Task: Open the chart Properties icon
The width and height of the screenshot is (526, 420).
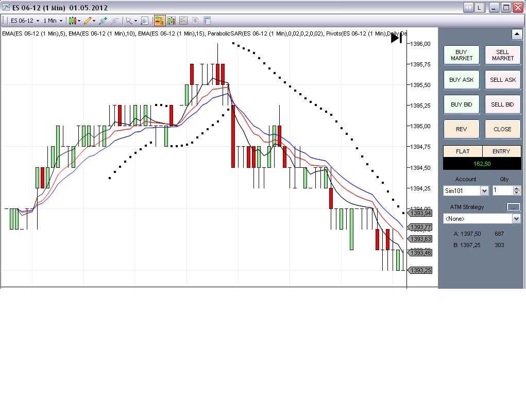Action: click(x=207, y=21)
